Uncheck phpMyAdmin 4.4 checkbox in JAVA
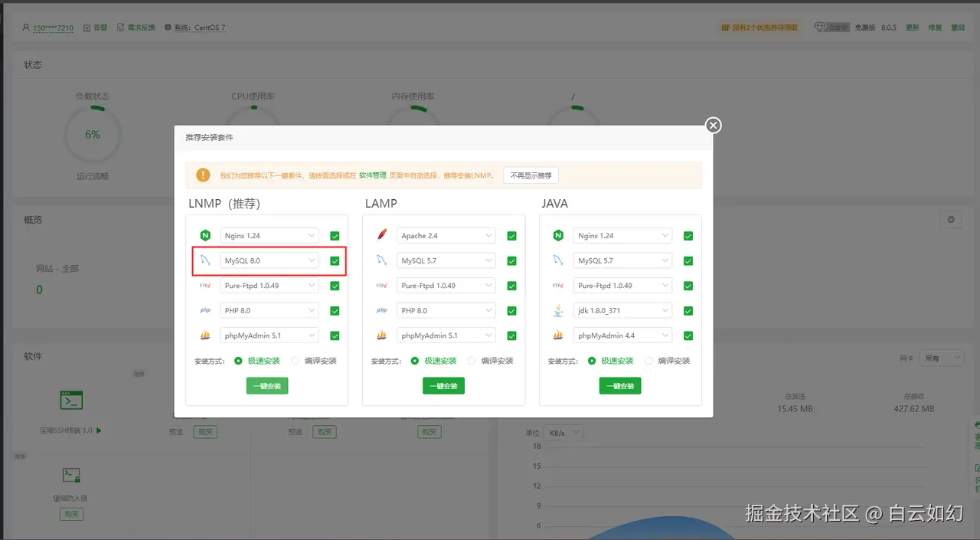The image size is (980, 540). coord(688,335)
